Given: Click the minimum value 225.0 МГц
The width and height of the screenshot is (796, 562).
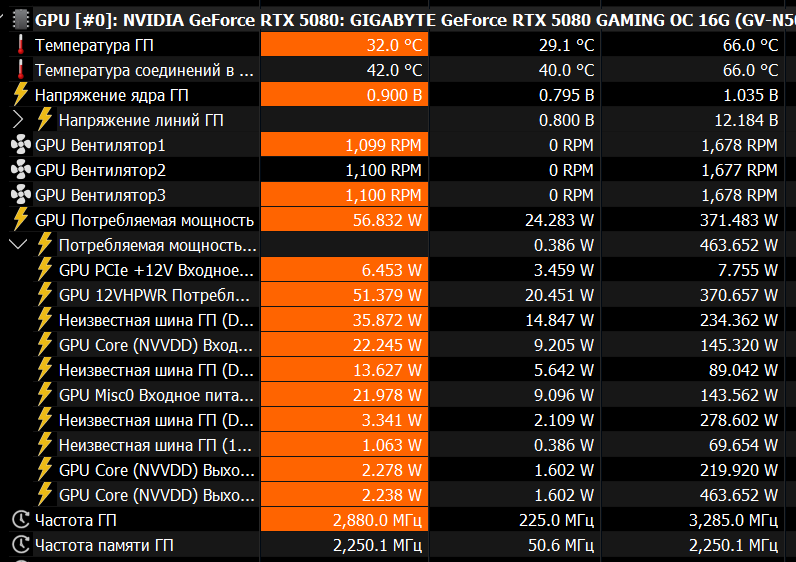Looking at the screenshot, I should coord(556,520).
